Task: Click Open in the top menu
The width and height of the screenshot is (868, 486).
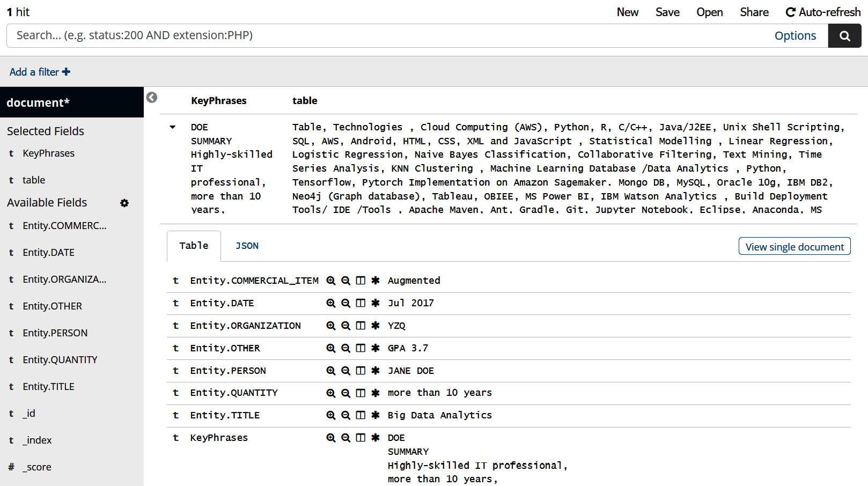Action: click(710, 12)
